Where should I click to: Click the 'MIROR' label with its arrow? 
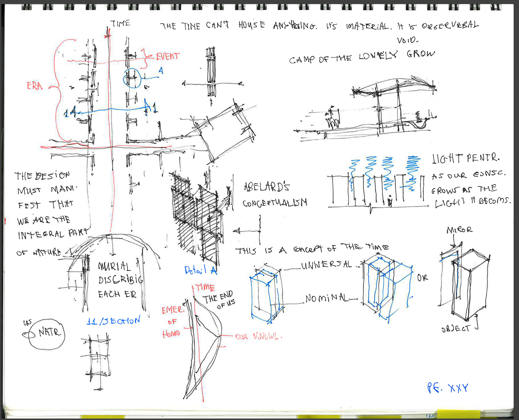(459, 230)
